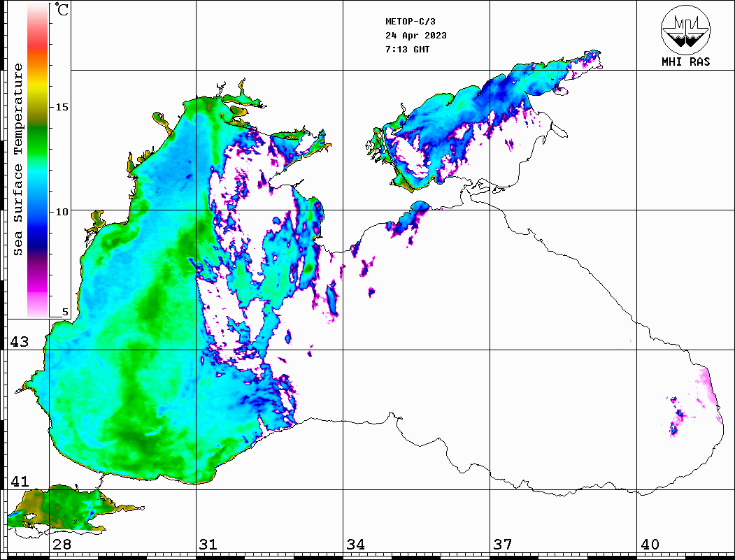Click latitude label '41'

point(20,482)
